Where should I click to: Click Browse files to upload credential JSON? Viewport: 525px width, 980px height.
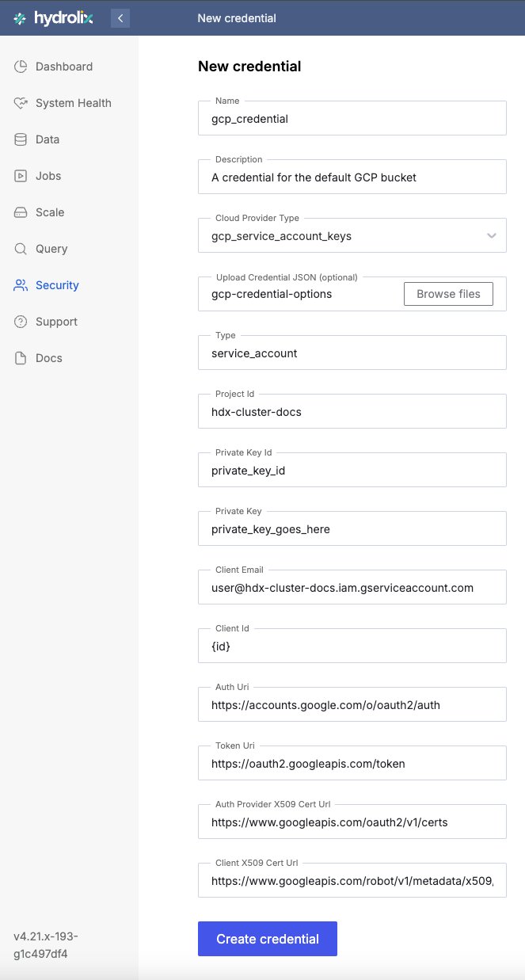coord(448,293)
